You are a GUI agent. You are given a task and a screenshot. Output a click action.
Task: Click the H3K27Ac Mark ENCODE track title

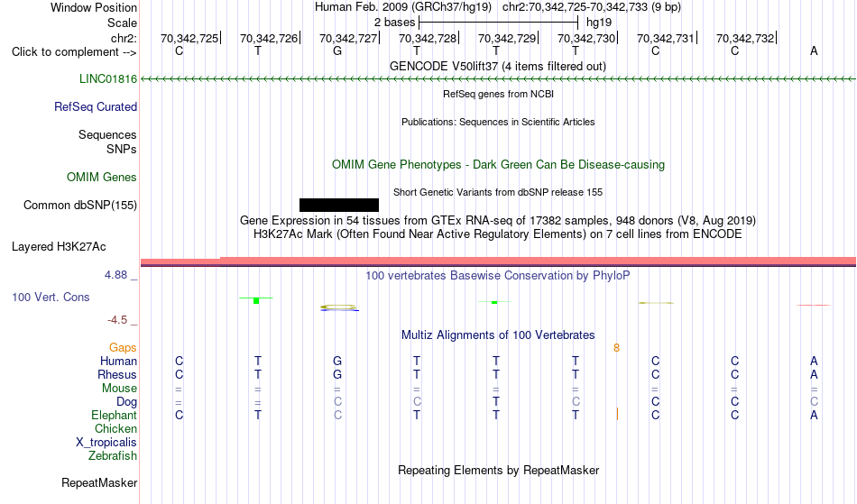pos(498,234)
